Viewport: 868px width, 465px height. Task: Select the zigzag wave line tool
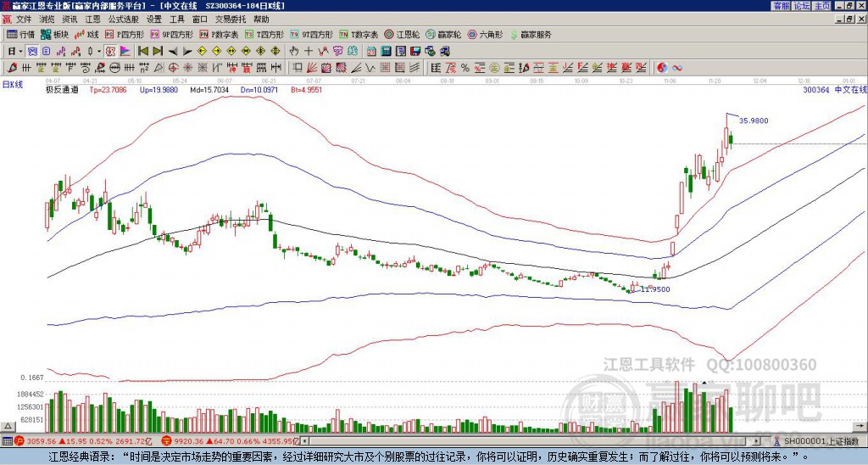(369, 68)
